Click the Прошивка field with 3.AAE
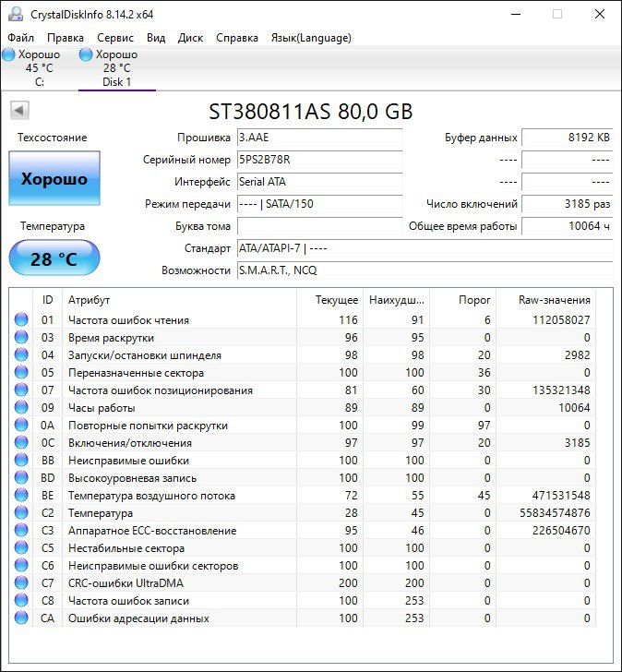Viewport: 622px width, 672px height. tap(319, 138)
